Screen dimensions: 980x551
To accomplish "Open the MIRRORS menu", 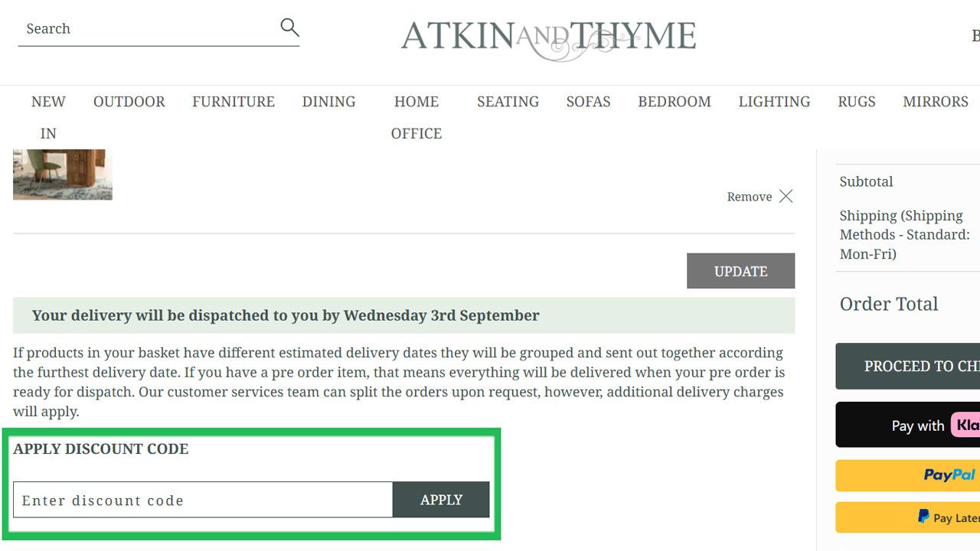I will point(936,102).
